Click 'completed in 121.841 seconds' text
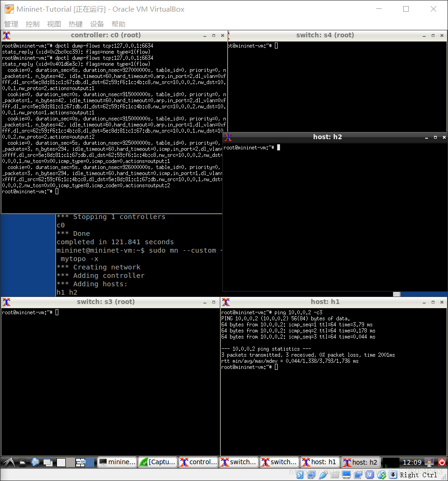Screen dimensions: 448x481 [115, 242]
